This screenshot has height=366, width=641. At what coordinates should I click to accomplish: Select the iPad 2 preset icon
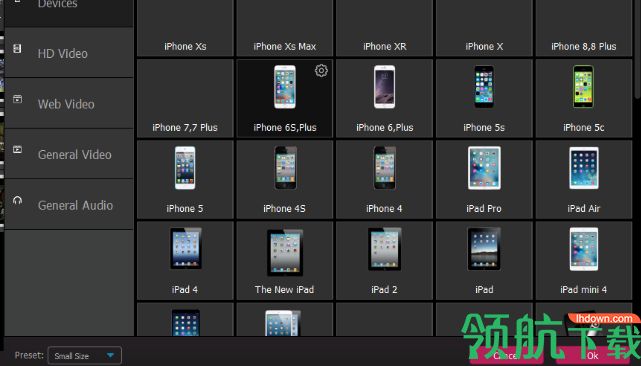tap(384, 249)
